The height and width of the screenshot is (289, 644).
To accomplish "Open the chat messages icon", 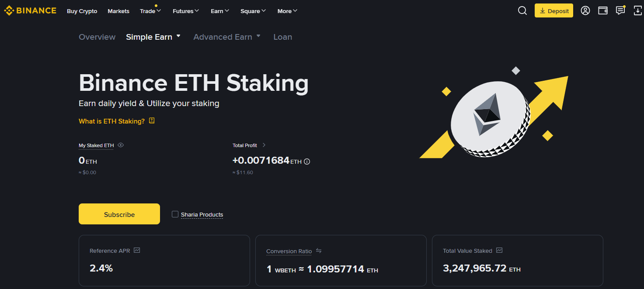I will coord(620,10).
